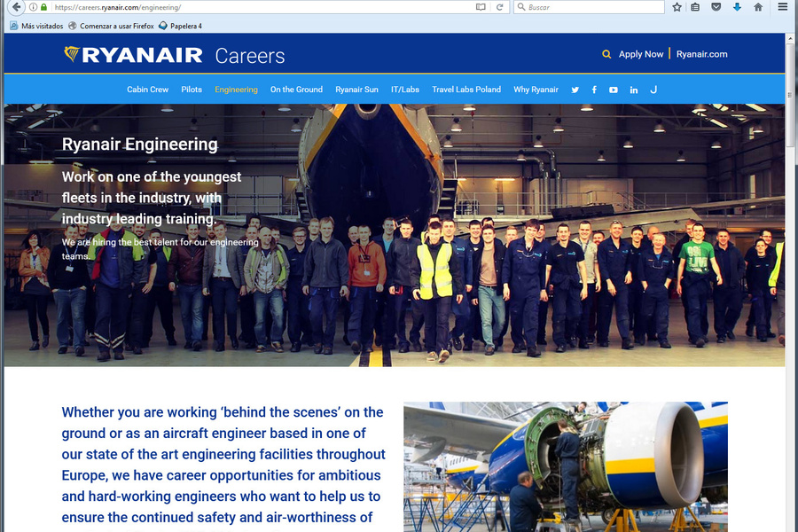Open Travel Labs Poland menu item
Screen dimensions: 798x532
(466, 90)
